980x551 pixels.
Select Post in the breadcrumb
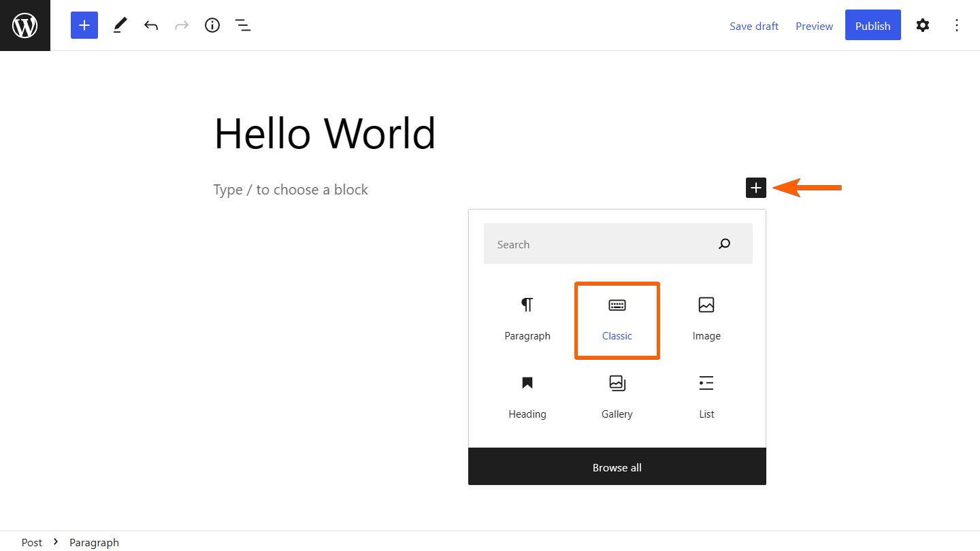[32, 542]
